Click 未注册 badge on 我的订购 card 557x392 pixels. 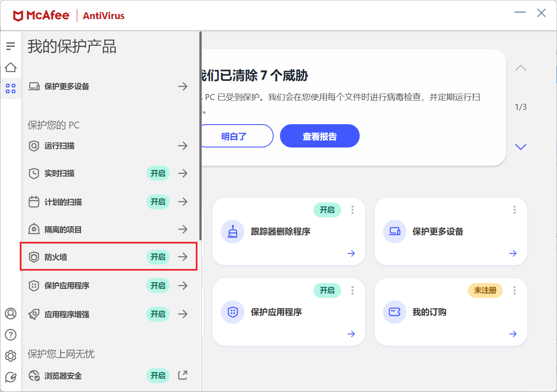point(485,290)
